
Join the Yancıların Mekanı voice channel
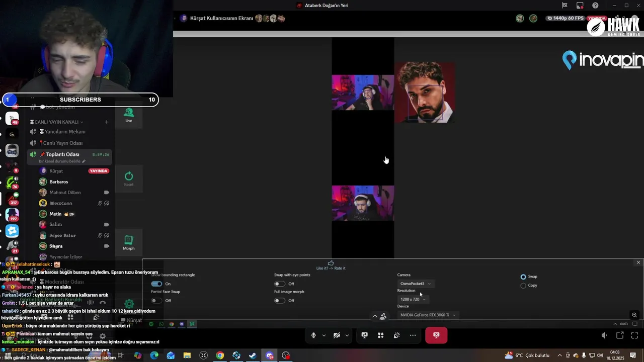(69, 132)
